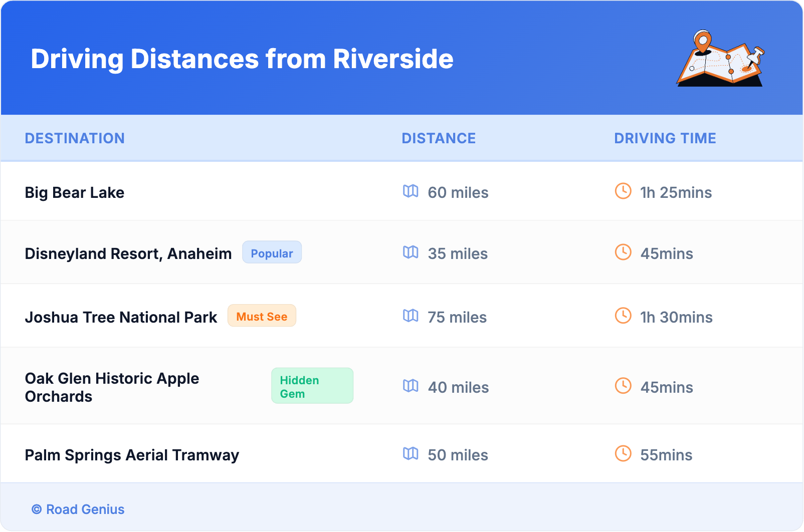
Task: Click the map icon beside 75 miles
Action: pos(411,316)
